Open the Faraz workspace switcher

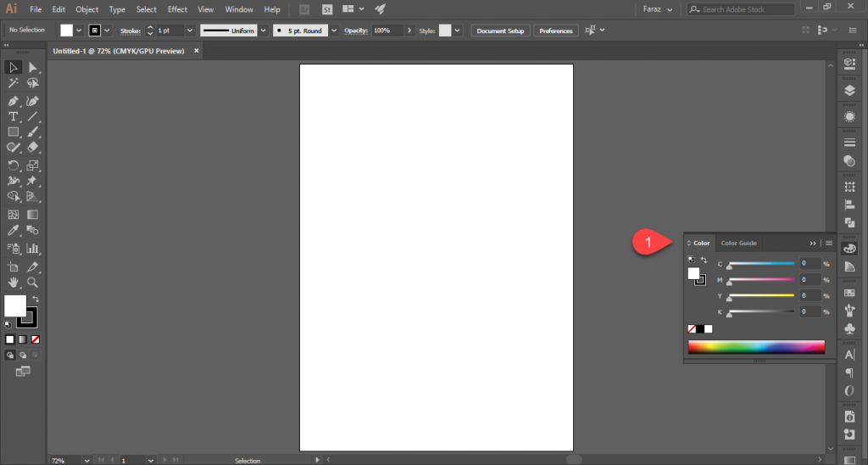pyautogui.click(x=658, y=9)
